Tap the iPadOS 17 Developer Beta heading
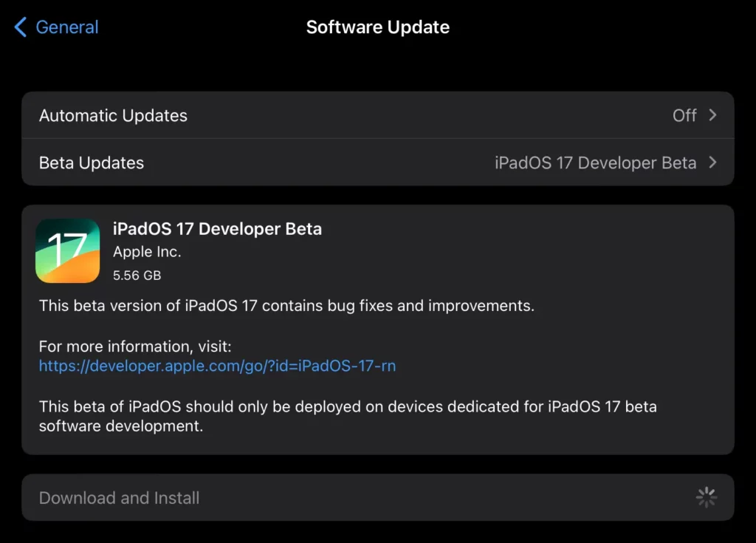 point(218,229)
